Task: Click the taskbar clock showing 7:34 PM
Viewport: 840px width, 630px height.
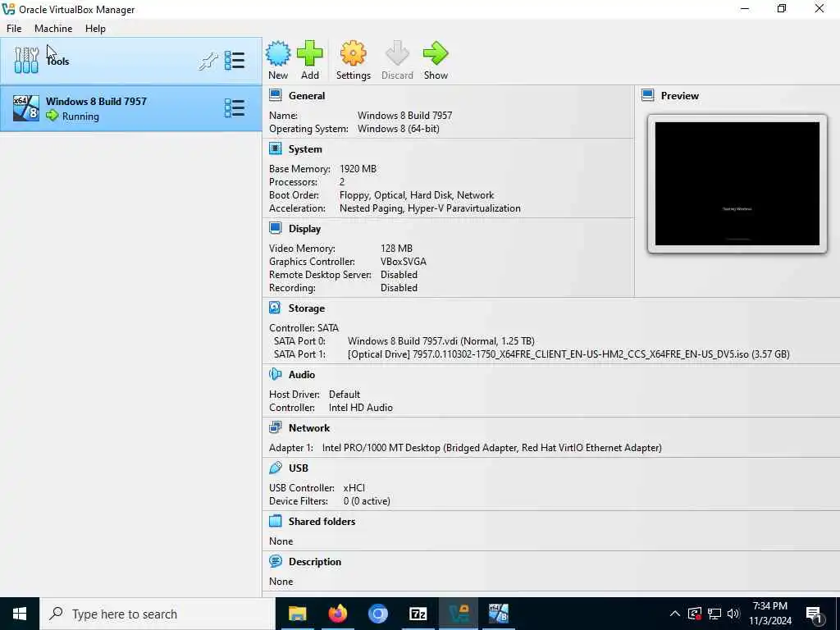Action: (769, 614)
